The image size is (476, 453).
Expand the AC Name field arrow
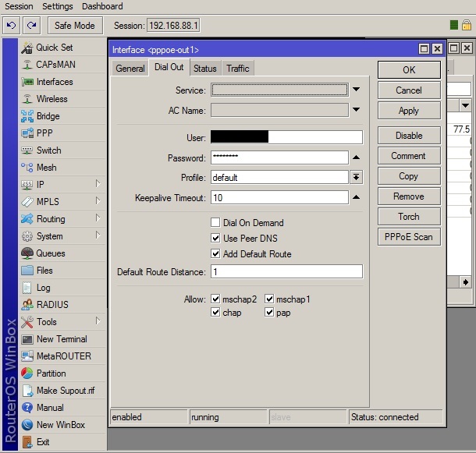tap(356, 109)
